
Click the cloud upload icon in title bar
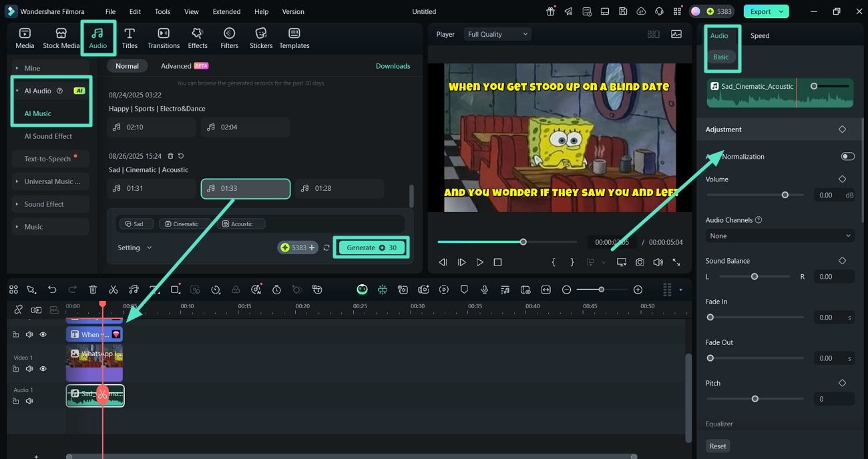pos(641,11)
